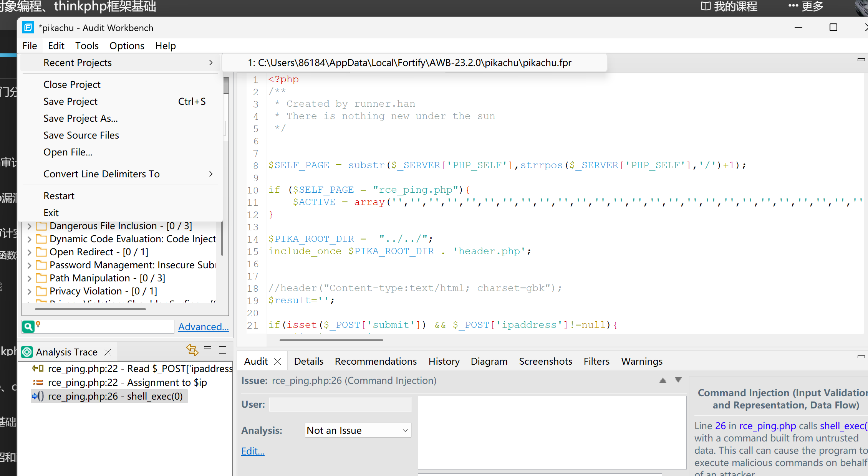The image size is (868, 476).
Task: Expand the Path Manipulation folder
Action: click(30, 278)
